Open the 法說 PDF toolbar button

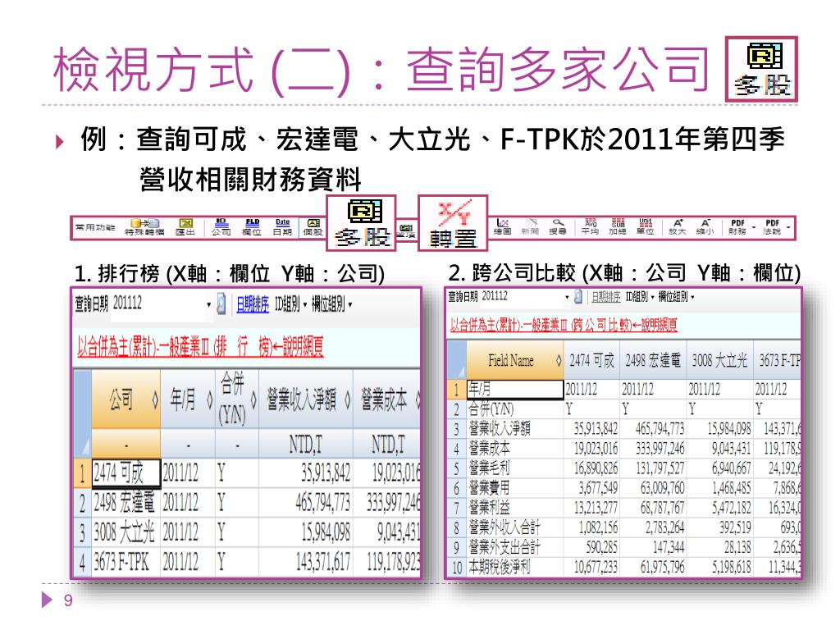pyautogui.click(x=772, y=227)
